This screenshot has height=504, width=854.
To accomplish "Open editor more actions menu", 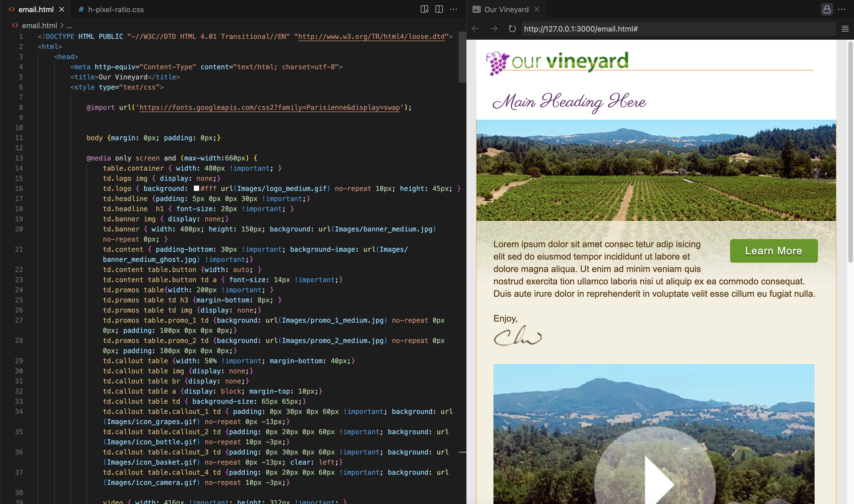I will pyautogui.click(x=453, y=10).
